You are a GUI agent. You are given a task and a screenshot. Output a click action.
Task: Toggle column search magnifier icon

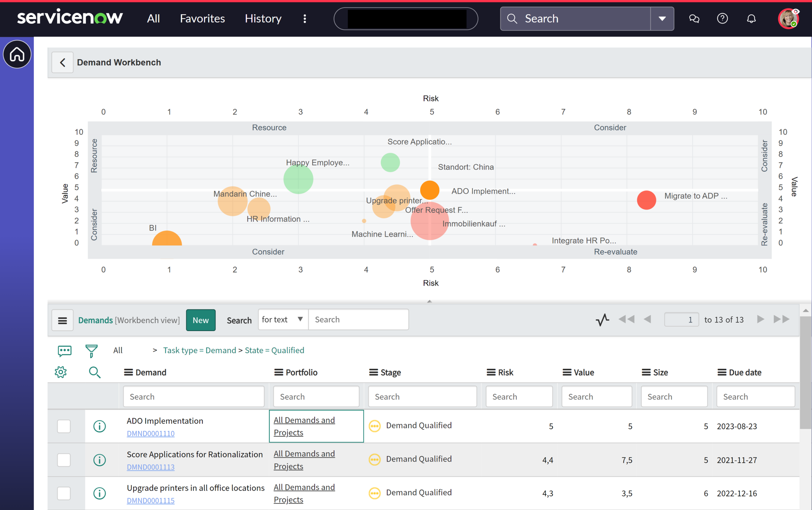[x=95, y=372]
